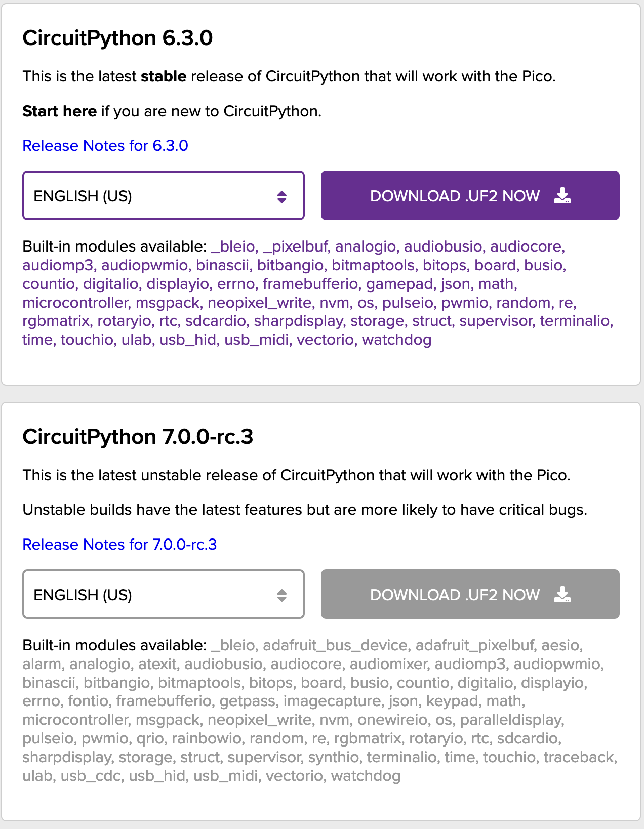Click the displayio module link
The image size is (644, 829).
pos(178,284)
